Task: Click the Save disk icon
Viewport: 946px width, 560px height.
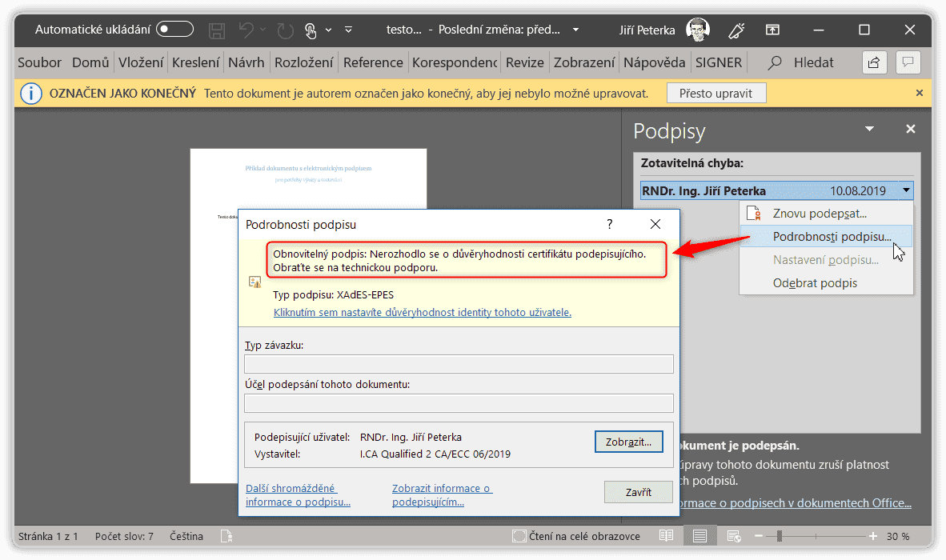Action: pyautogui.click(x=217, y=30)
